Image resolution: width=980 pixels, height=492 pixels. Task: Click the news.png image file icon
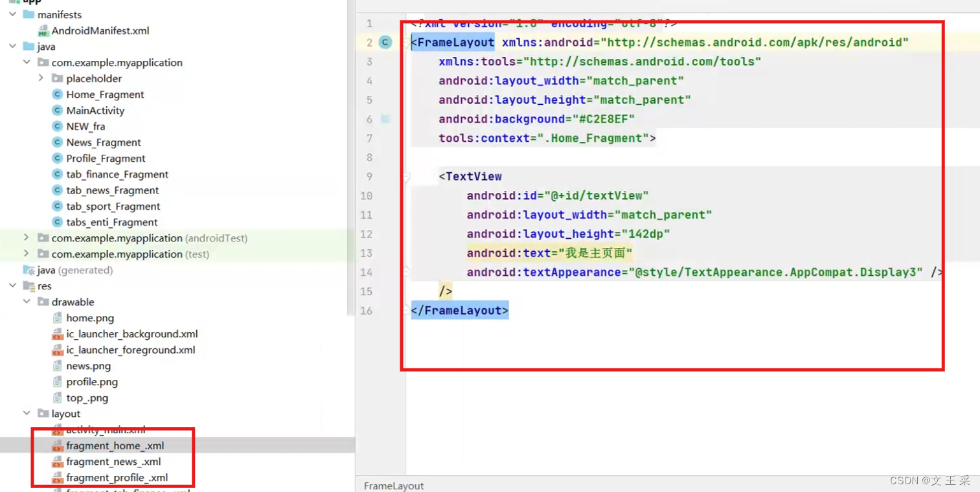pyautogui.click(x=57, y=366)
